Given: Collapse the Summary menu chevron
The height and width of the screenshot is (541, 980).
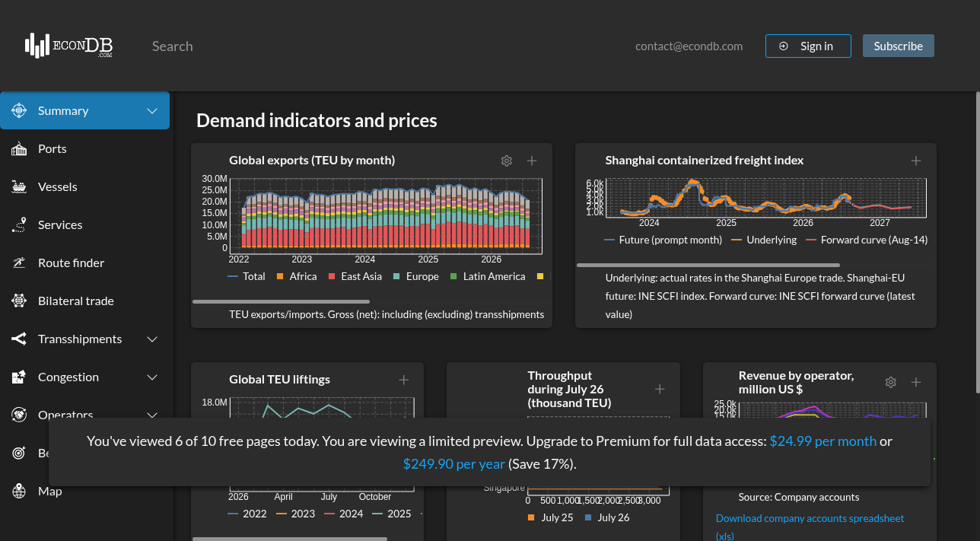Looking at the screenshot, I should (x=152, y=111).
